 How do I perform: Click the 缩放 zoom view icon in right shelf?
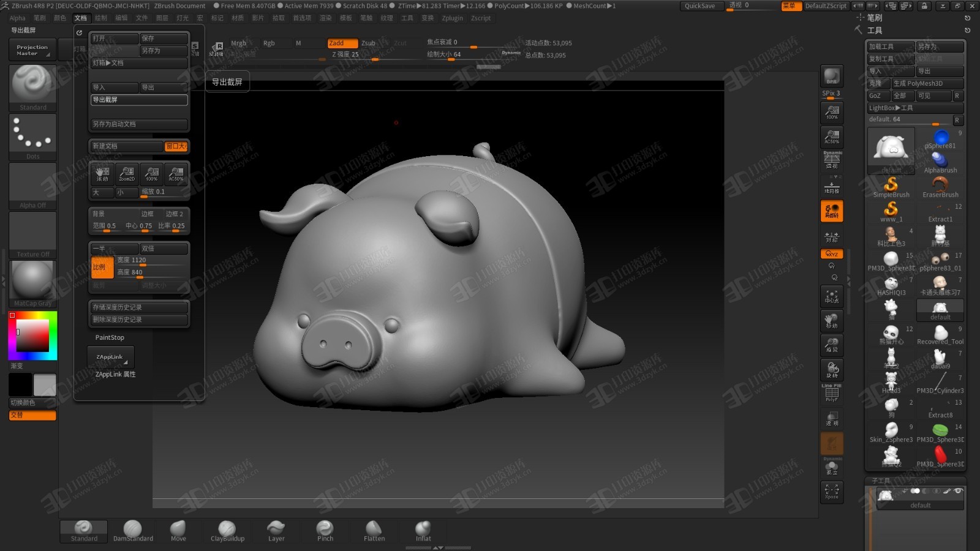point(832,345)
